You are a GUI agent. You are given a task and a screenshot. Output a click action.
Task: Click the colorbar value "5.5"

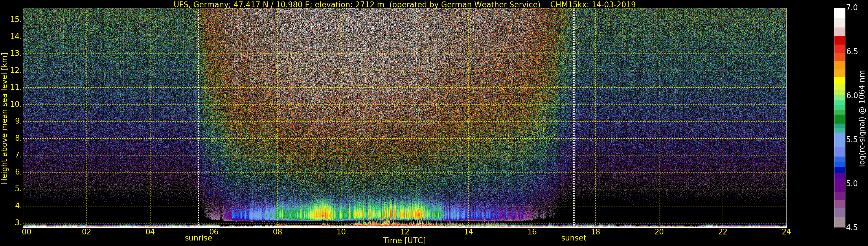[x=852, y=139]
